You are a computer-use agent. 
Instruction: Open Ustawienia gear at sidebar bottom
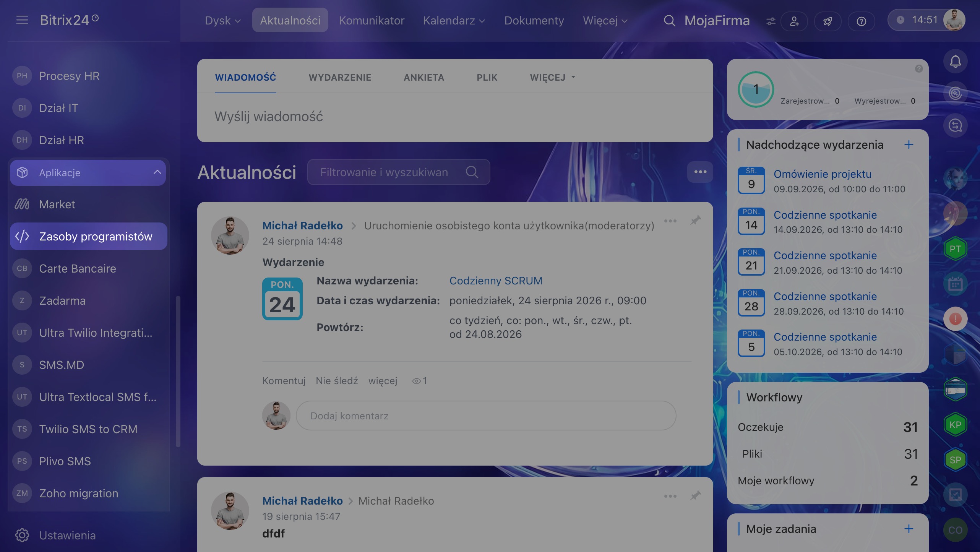coord(22,535)
